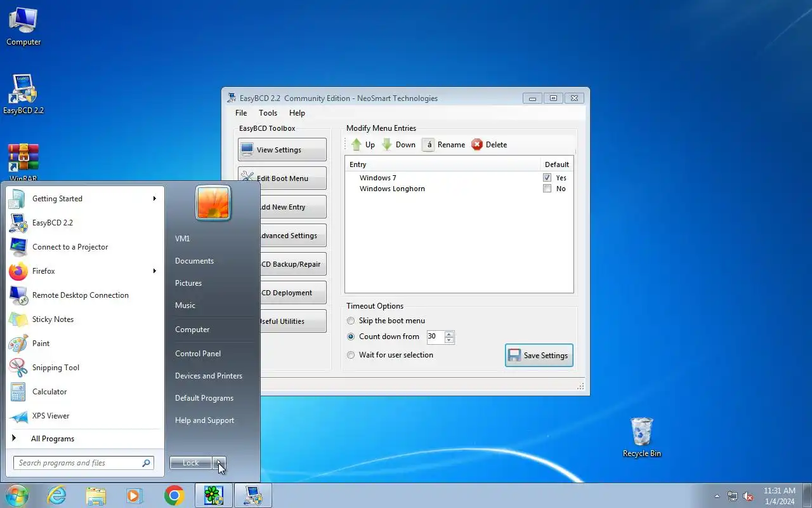Open Tools menu in EasyBCD

(x=268, y=113)
